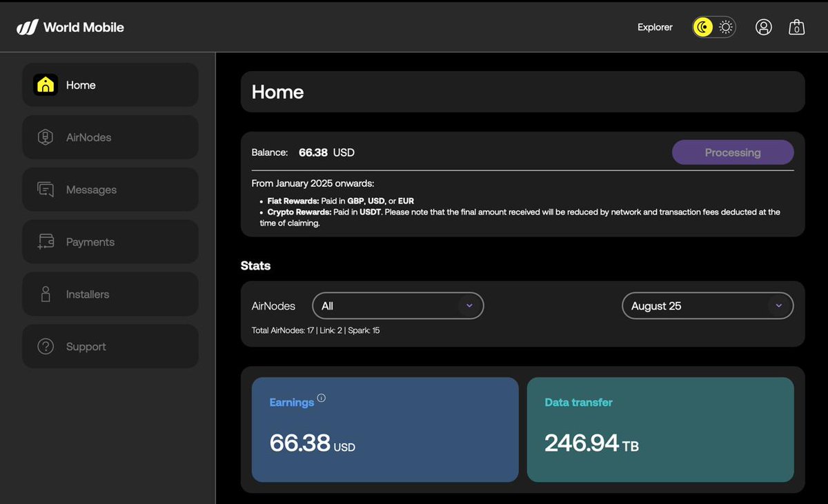828x504 pixels.
Task: Click the Fiat Rewards bullet line
Action: pos(341,201)
